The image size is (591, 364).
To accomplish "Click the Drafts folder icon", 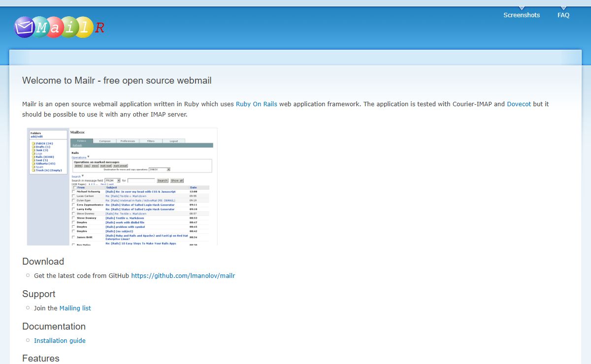I will click(33, 147).
